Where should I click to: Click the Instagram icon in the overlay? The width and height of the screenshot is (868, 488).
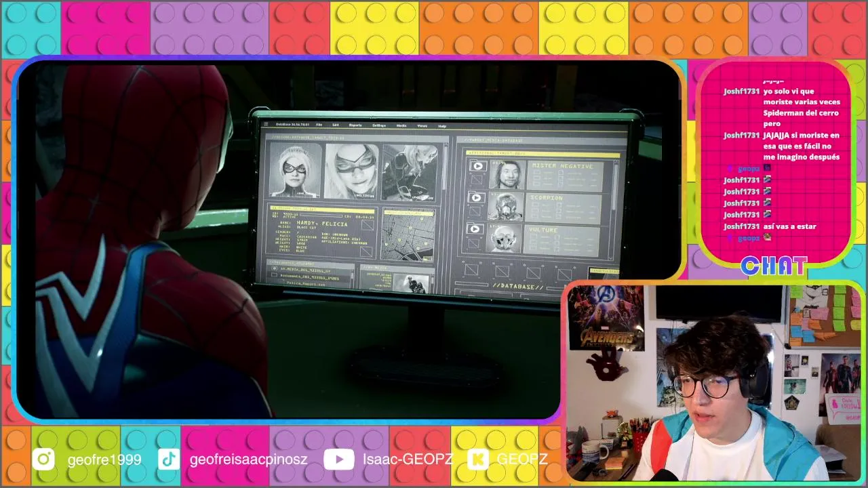pyautogui.click(x=43, y=460)
